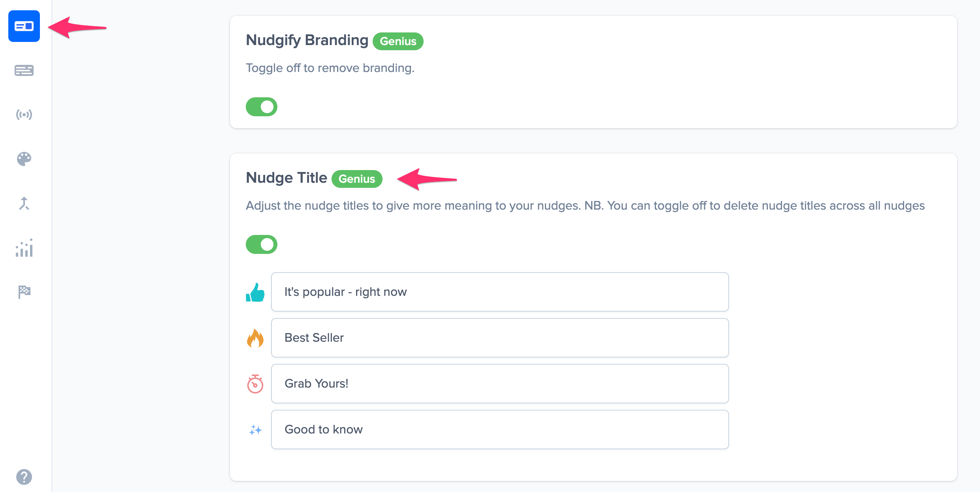The image size is (980, 492).
Task: Open the bar chart analytics icon
Action: pyautogui.click(x=24, y=248)
